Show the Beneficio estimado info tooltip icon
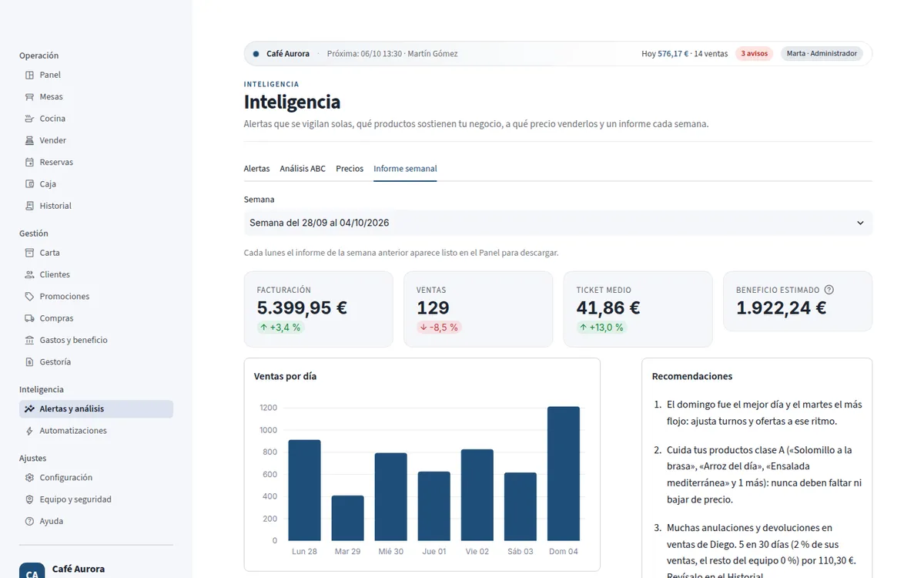924x578 pixels. click(829, 290)
